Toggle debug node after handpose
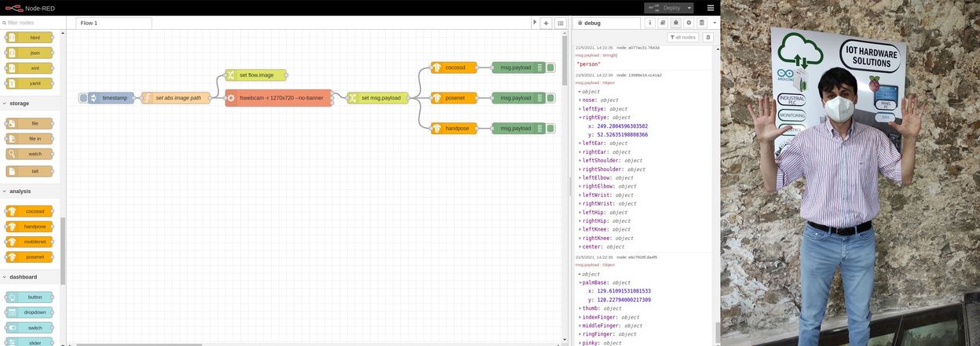 [550, 128]
